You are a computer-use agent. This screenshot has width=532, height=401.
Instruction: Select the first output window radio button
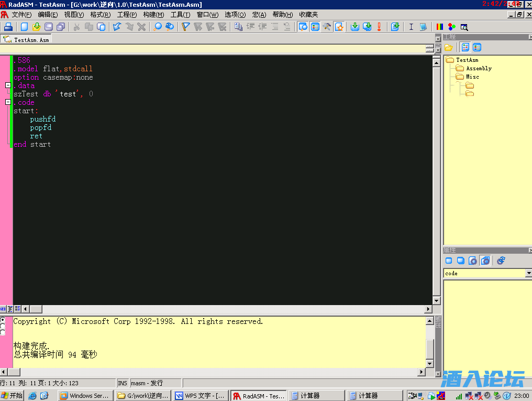point(3,320)
